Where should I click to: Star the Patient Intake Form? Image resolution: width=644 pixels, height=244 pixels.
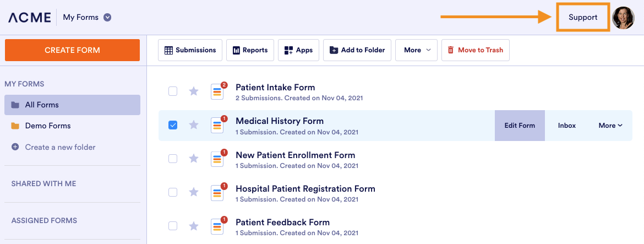point(194,91)
